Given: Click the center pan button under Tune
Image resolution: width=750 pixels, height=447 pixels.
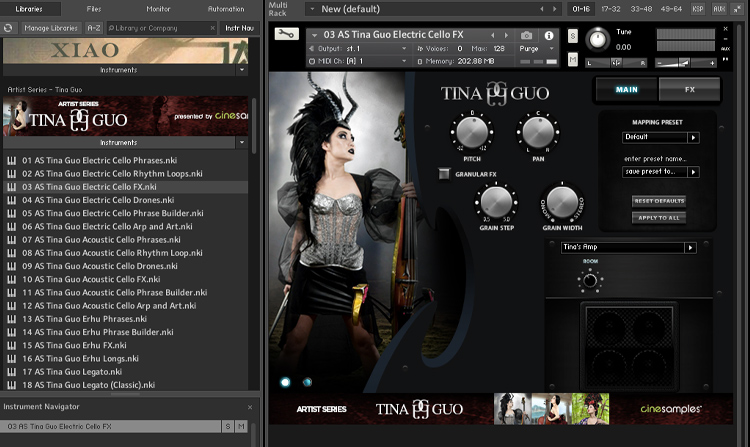Looking at the screenshot, I should pos(616,63).
